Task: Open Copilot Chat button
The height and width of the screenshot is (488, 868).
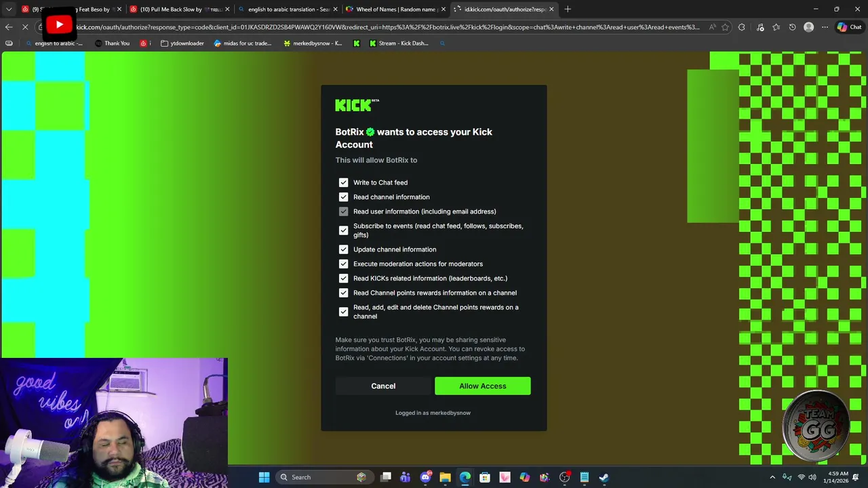Action: pos(849,27)
